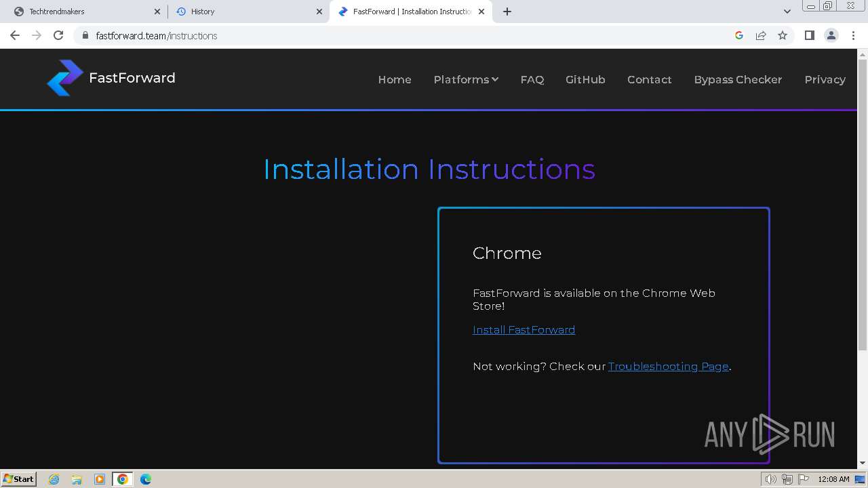Screen dimensions: 868x488
Task: Open the Bypass Checker page
Action: [x=738, y=79]
